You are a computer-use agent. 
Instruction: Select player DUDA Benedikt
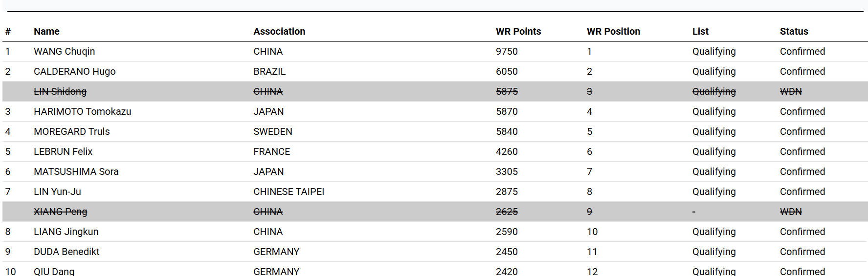click(67, 252)
